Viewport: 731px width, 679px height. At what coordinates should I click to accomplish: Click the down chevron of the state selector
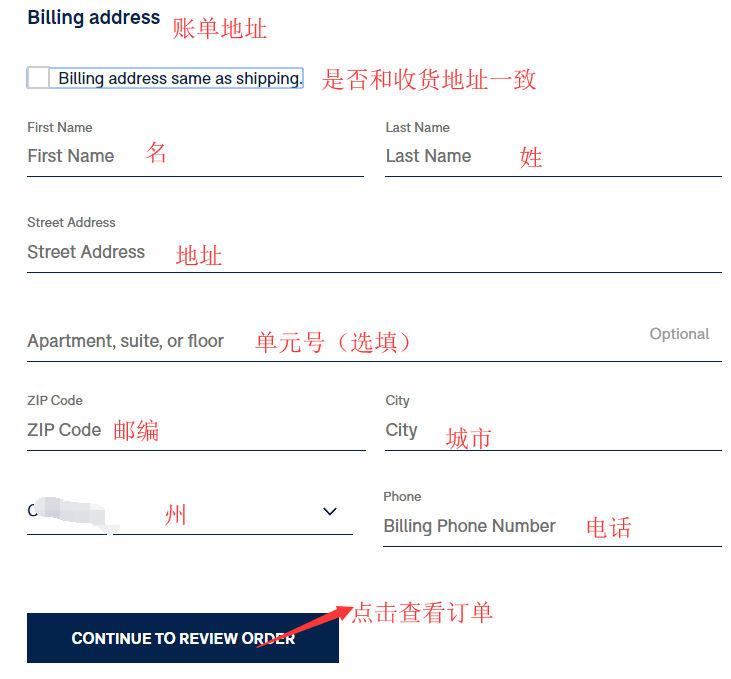coord(330,512)
